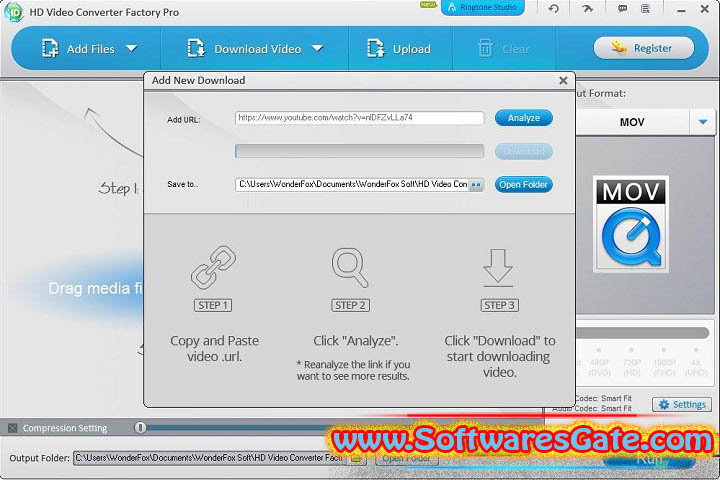The height and width of the screenshot is (480, 720).
Task: Click the Download Video button
Action: (x=244, y=49)
